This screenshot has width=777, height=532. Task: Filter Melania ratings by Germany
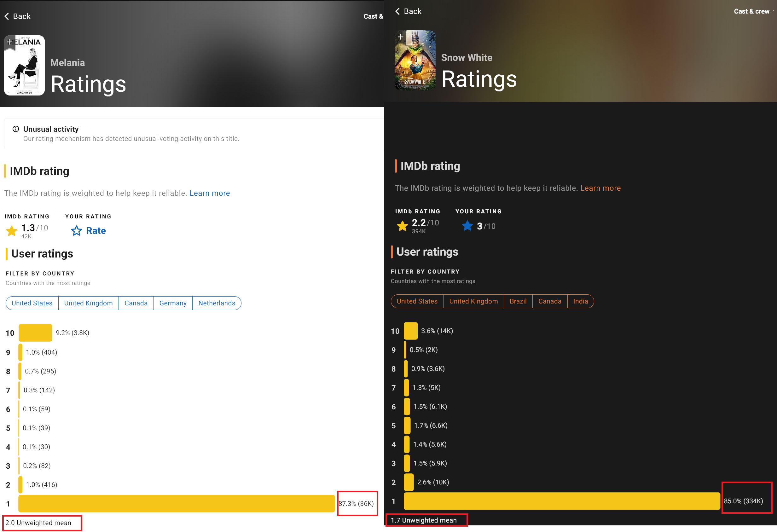pyautogui.click(x=173, y=303)
